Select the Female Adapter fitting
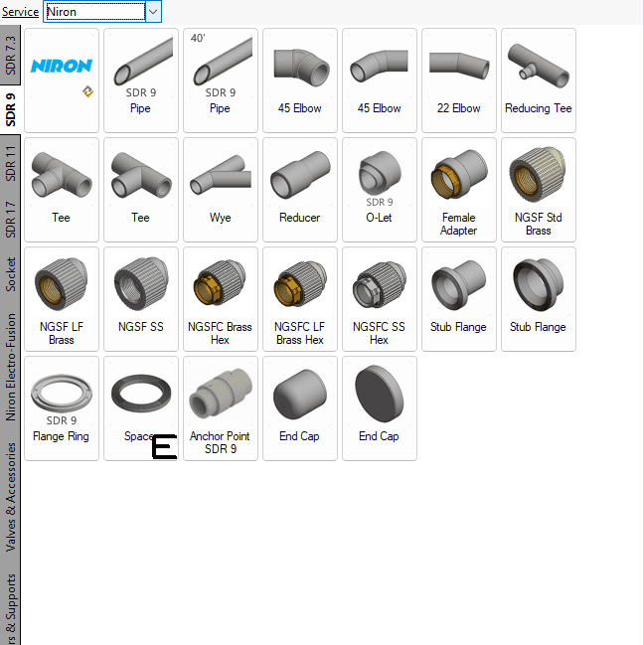The image size is (644, 645). point(459,189)
